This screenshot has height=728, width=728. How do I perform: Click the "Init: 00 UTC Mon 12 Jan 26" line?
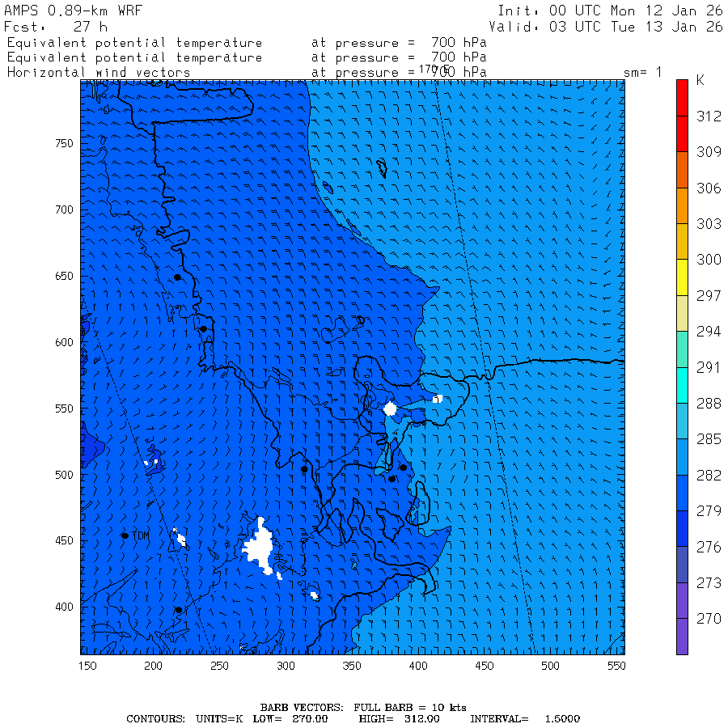click(x=610, y=11)
